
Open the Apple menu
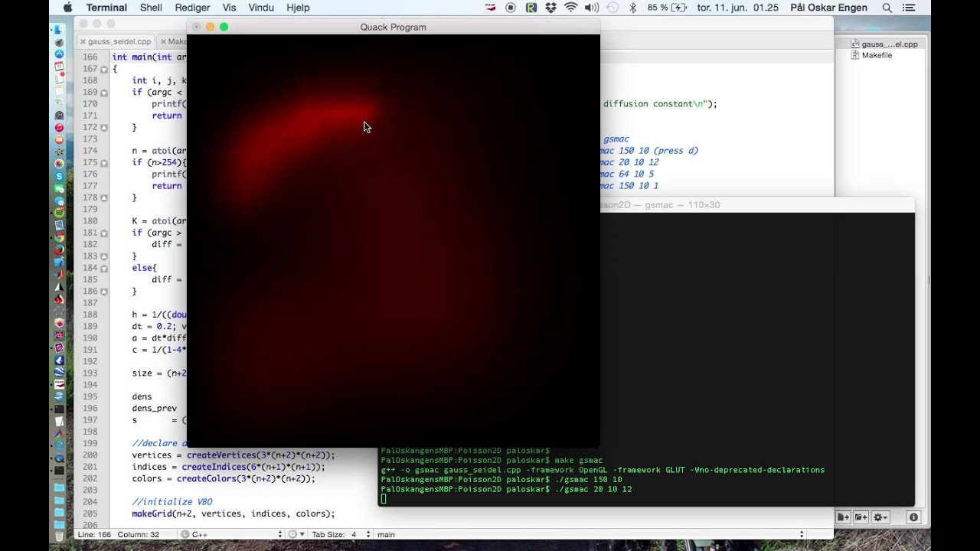pyautogui.click(x=67, y=8)
